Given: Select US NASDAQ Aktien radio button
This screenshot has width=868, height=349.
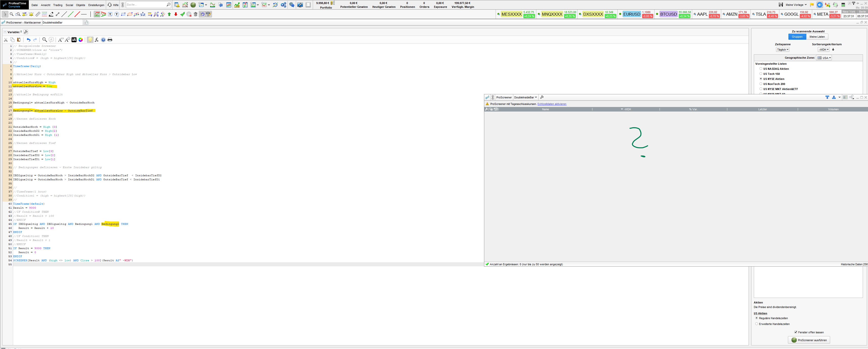Looking at the screenshot, I should click(761, 69).
